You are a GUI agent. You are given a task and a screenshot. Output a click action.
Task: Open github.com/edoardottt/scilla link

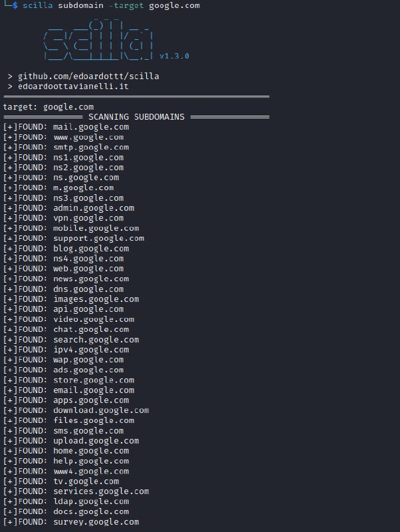click(x=88, y=76)
